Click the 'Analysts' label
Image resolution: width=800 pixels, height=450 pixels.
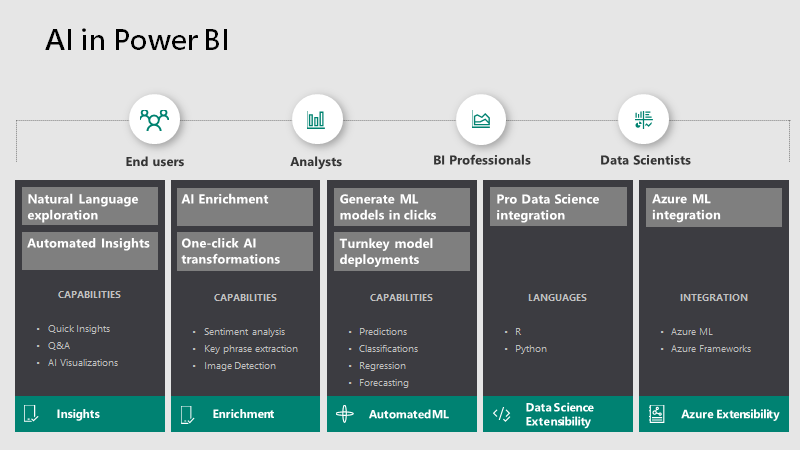(x=316, y=162)
